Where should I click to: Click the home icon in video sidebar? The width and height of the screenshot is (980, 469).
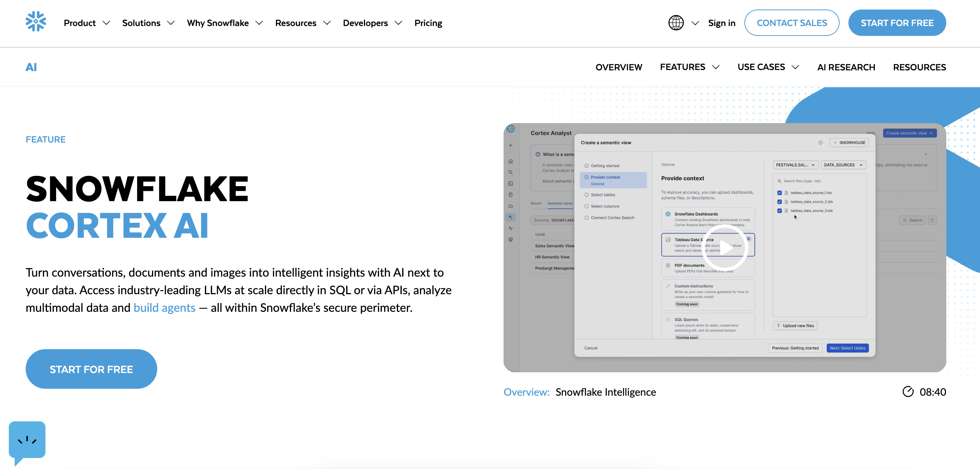tap(511, 161)
